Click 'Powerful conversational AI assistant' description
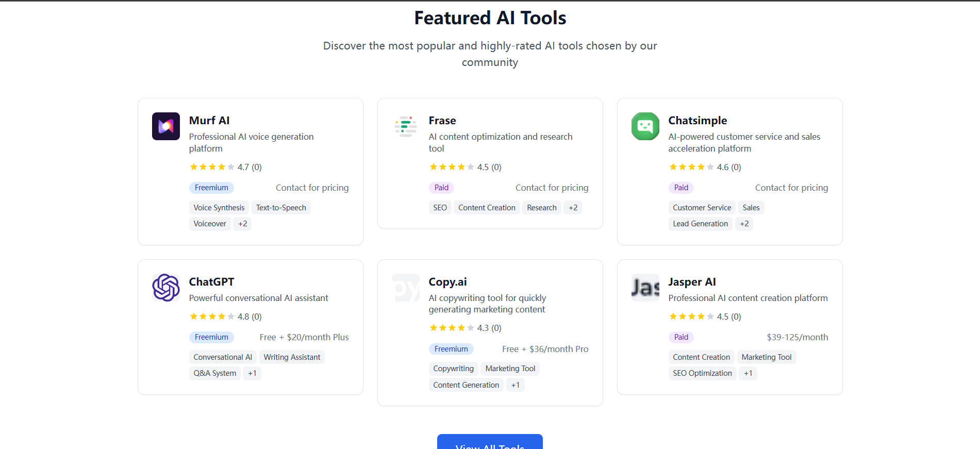This screenshot has width=980, height=449. [x=258, y=298]
